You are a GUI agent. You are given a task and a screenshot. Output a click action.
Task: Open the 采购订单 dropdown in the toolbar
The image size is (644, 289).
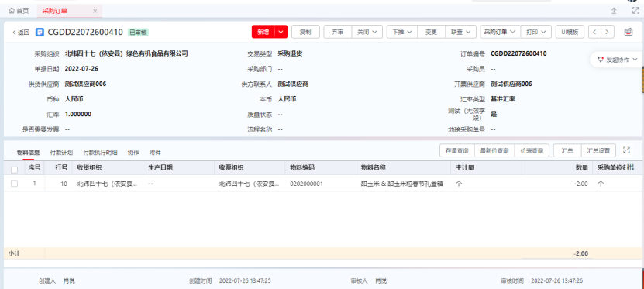coord(501,32)
